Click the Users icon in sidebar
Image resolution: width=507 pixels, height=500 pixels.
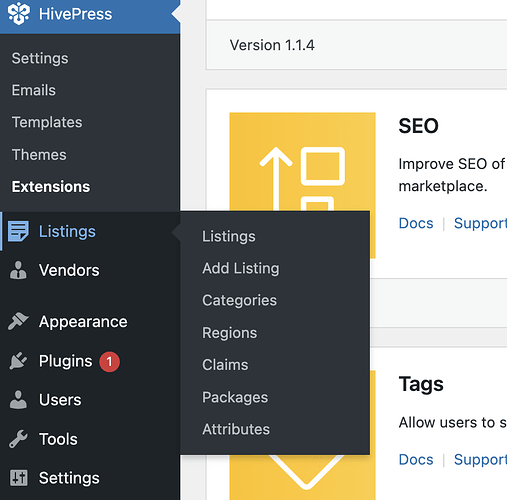18,400
